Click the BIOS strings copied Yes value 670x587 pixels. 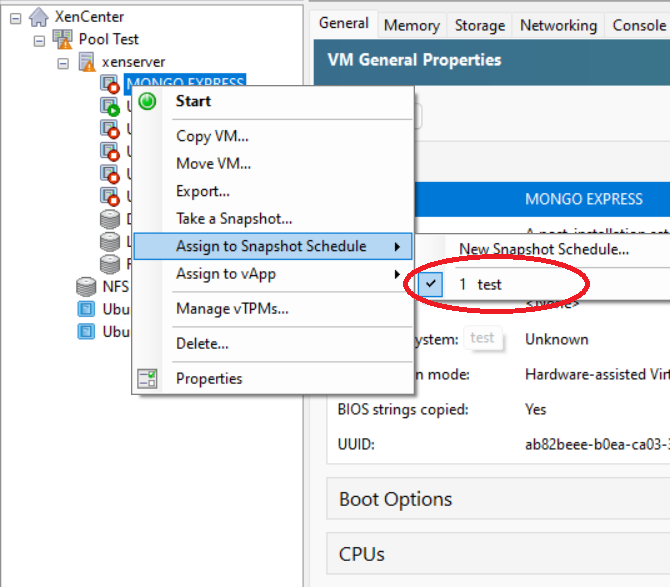tap(535, 410)
